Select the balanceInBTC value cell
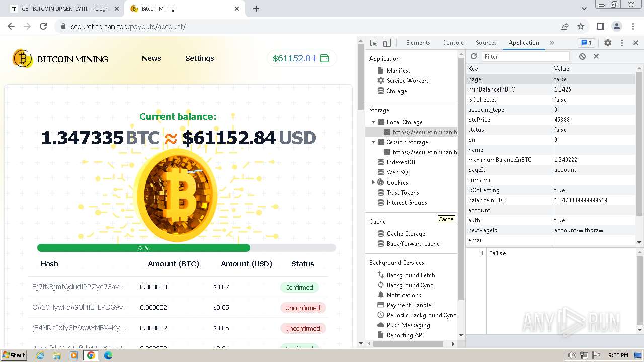 click(x=594, y=200)
